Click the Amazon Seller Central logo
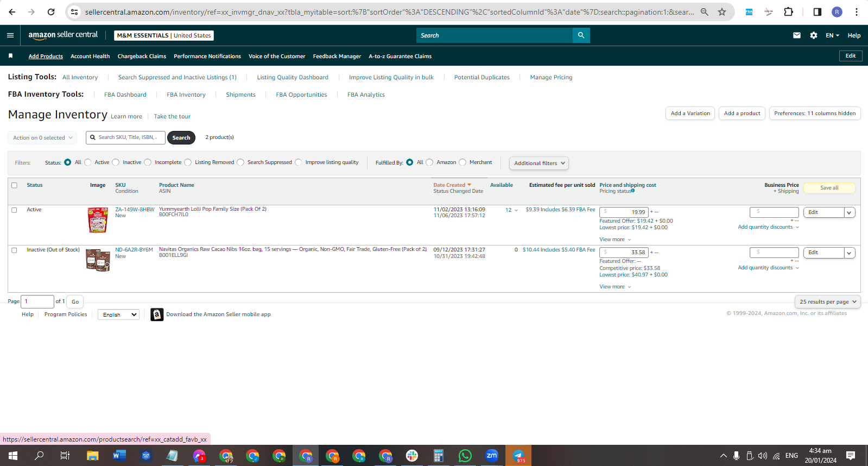Image resolution: width=868 pixels, height=466 pixels. tap(63, 35)
